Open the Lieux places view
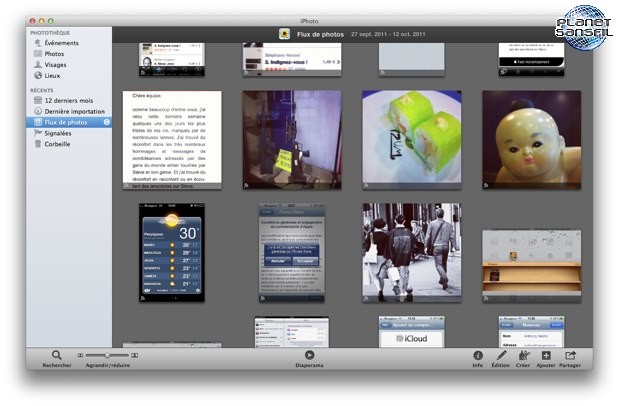The image size is (619, 406). pyautogui.click(x=52, y=75)
